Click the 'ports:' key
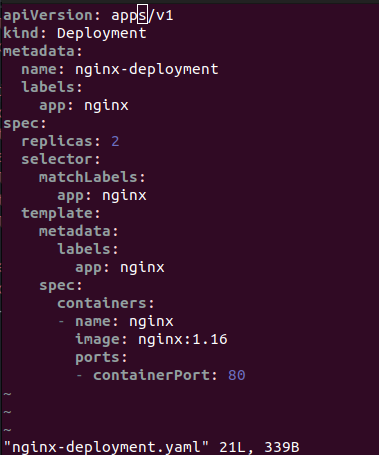Screen dimensions: 379x455 coord(101,357)
